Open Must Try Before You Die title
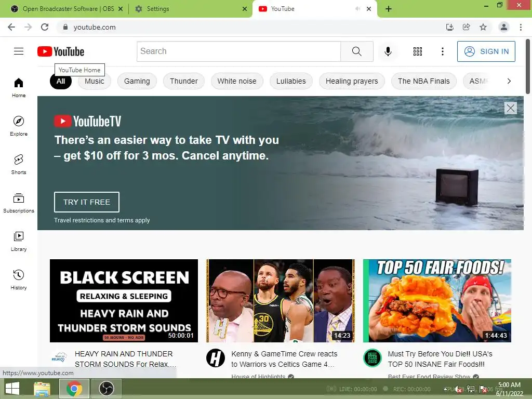Screen dimensions: 532x399 point(440,359)
